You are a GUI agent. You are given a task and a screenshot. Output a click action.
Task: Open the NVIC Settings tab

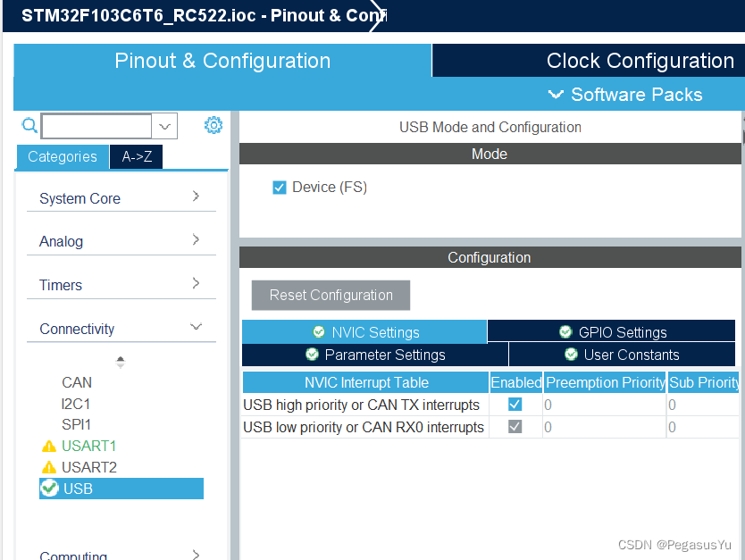(x=364, y=331)
